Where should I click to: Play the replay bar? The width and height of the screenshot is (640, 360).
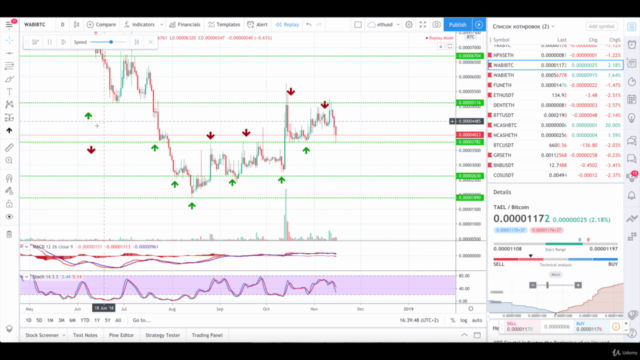63,42
